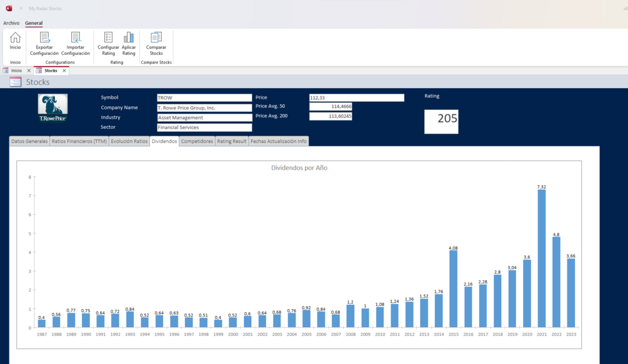Click the 2023 dividend bar labeled 3,66
This screenshot has width=628, height=364.
[x=571, y=293]
